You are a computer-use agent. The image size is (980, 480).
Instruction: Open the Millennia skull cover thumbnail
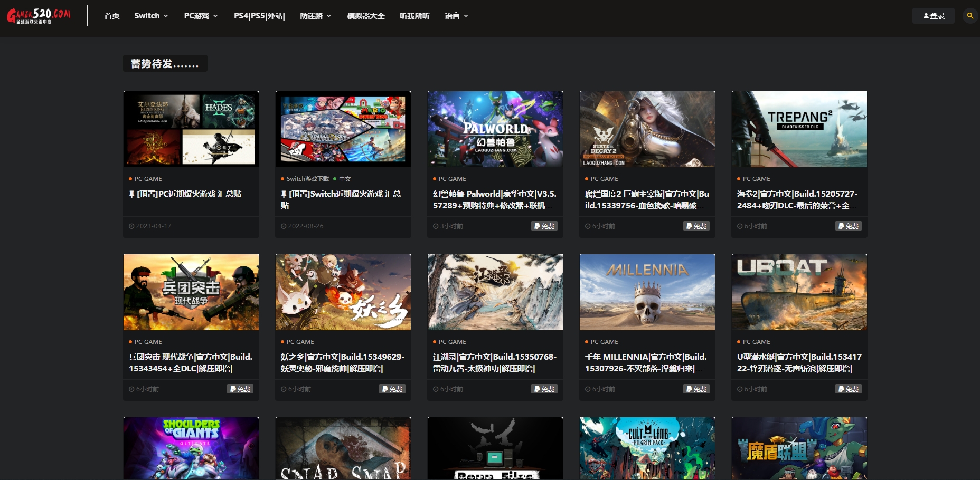(x=647, y=292)
